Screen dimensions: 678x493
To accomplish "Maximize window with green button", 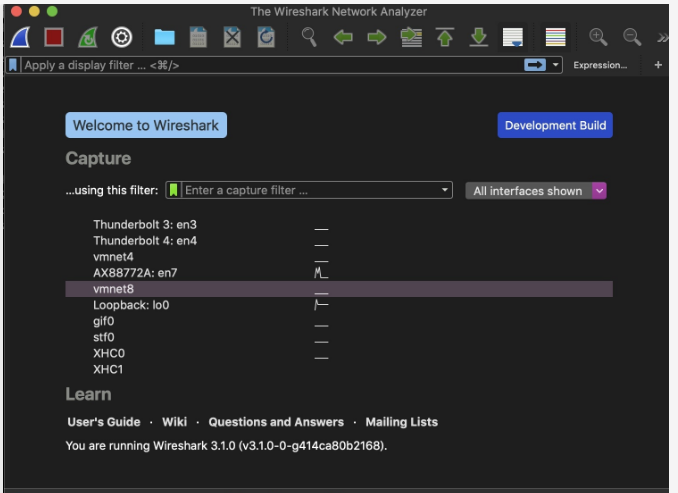I will click(x=52, y=11).
